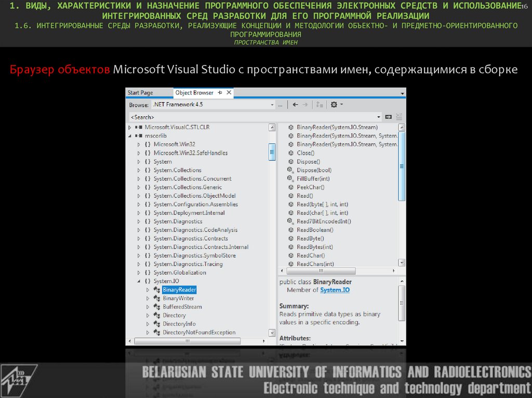Follow the System.IO link in description
Image resolution: width=532 pixels, height=398 pixels.
(x=335, y=290)
